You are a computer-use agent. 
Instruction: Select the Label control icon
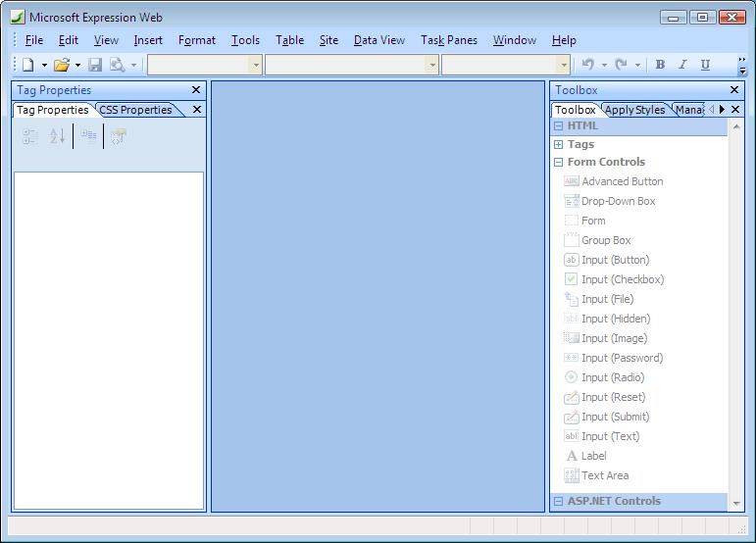pyautogui.click(x=572, y=456)
